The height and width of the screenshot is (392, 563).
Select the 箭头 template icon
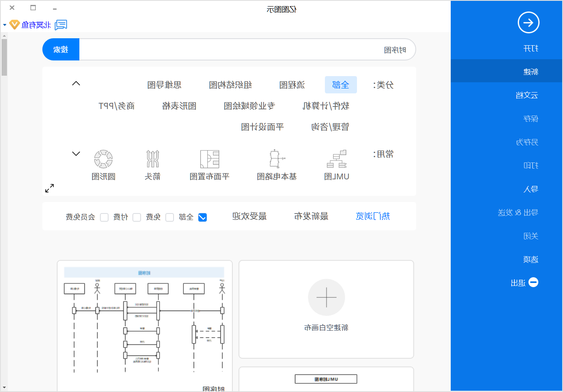point(153,159)
